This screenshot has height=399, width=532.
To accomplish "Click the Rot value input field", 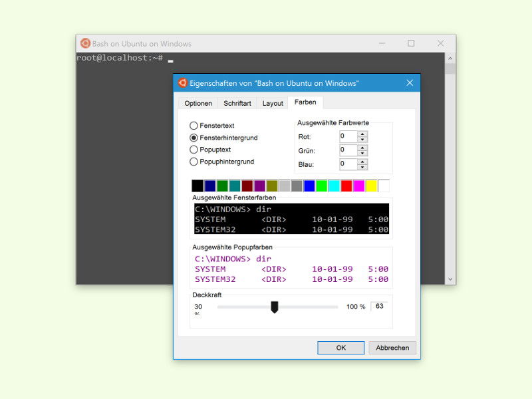I will click(x=348, y=136).
